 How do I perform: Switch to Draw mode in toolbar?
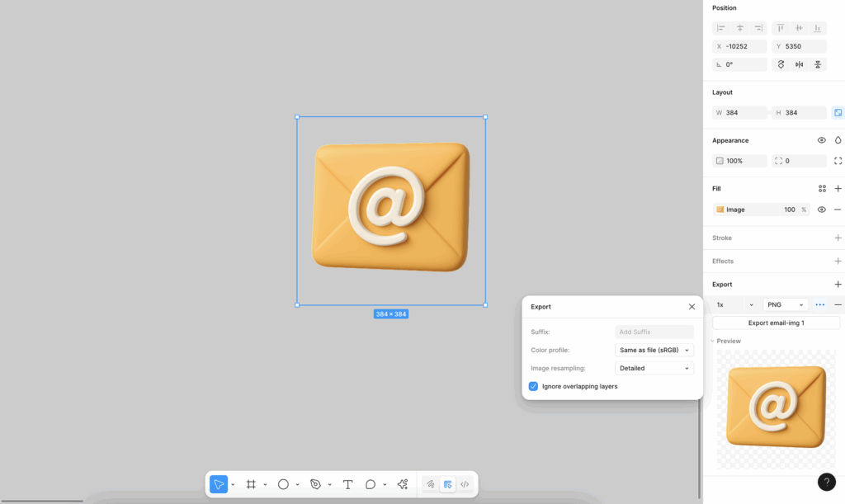[430, 484]
